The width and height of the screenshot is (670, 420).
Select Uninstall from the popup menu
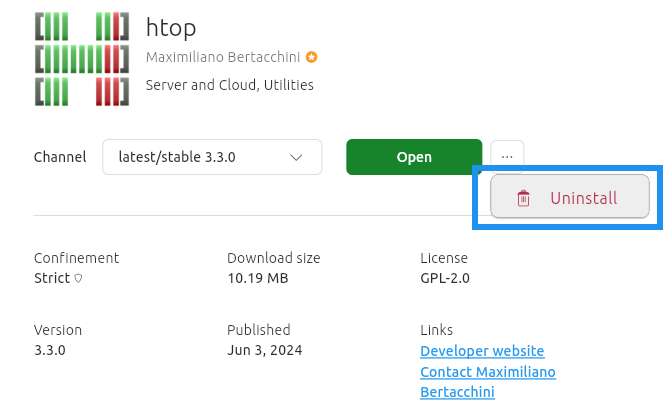(x=570, y=197)
